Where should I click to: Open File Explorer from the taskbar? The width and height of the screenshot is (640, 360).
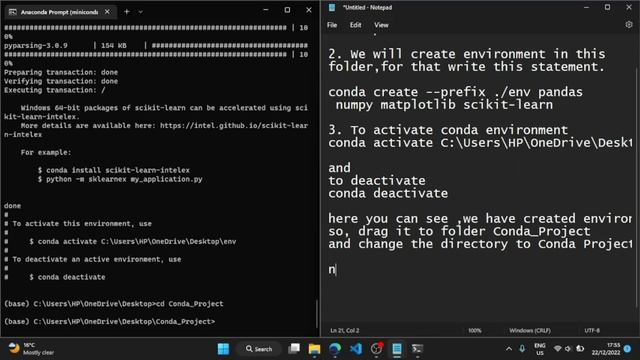[314, 349]
